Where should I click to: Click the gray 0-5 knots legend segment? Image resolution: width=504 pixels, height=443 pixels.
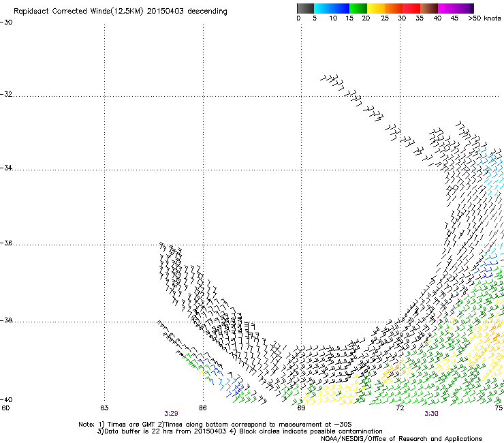pos(305,8)
